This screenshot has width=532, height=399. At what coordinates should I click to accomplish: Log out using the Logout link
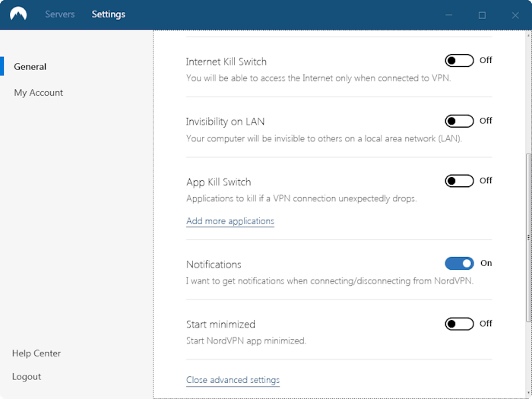[x=27, y=377]
